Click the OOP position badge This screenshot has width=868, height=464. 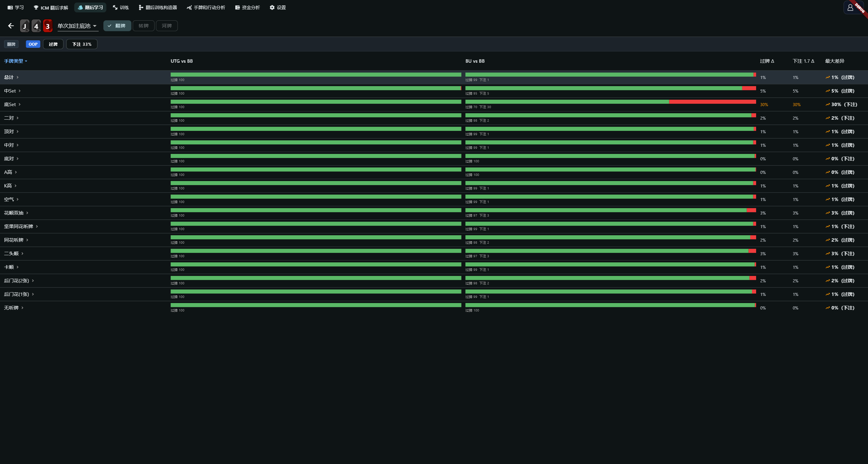tap(33, 44)
